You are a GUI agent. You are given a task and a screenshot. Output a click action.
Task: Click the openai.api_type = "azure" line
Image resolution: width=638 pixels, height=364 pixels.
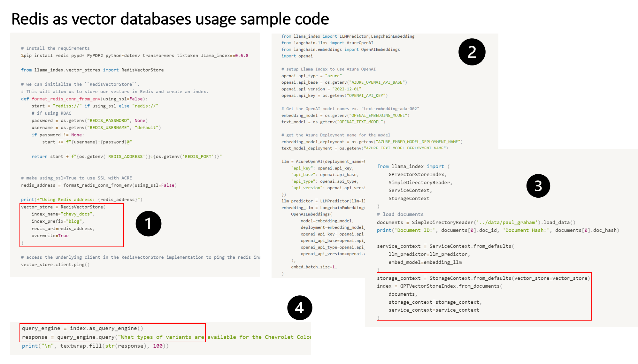pos(311,76)
